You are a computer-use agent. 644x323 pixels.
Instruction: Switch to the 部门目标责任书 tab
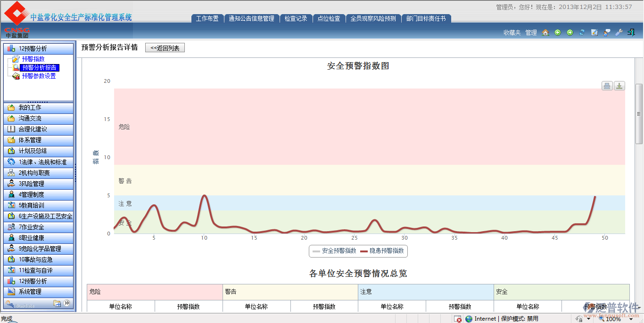[x=426, y=18]
